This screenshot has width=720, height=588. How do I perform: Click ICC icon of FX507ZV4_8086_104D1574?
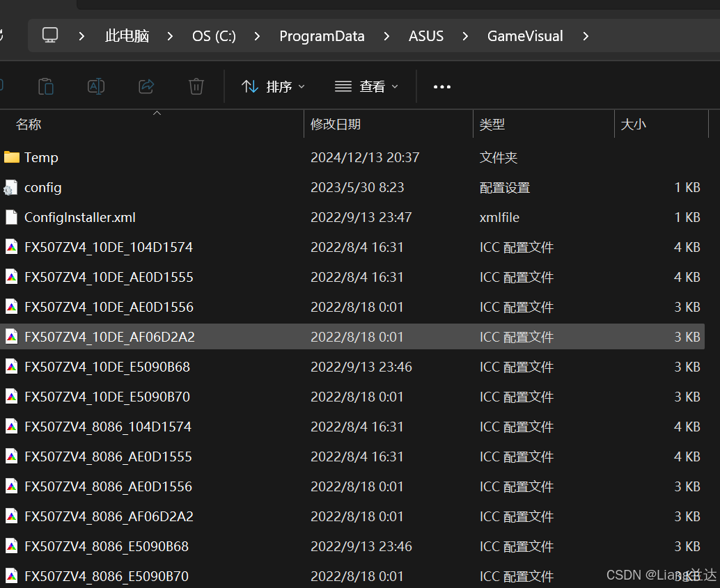click(x=11, y=427)
